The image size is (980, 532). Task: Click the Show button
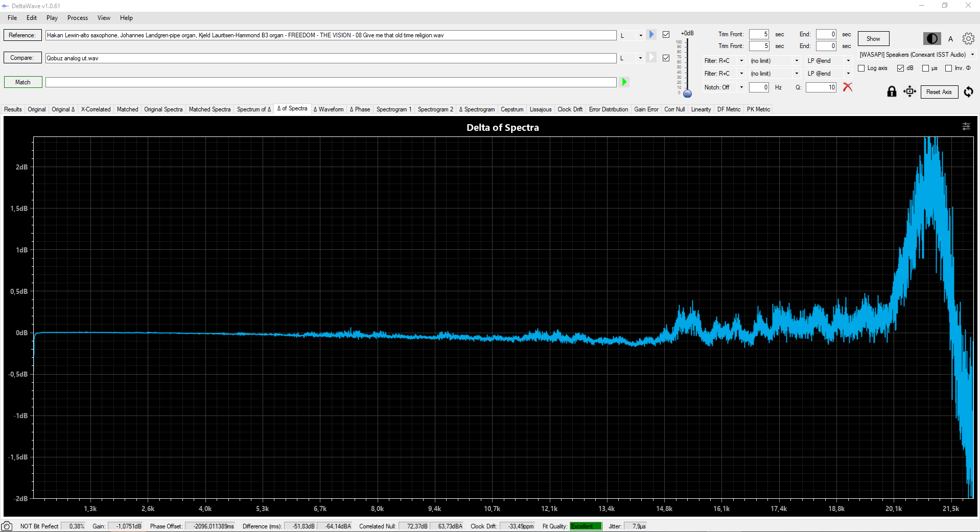coord(873,38)
